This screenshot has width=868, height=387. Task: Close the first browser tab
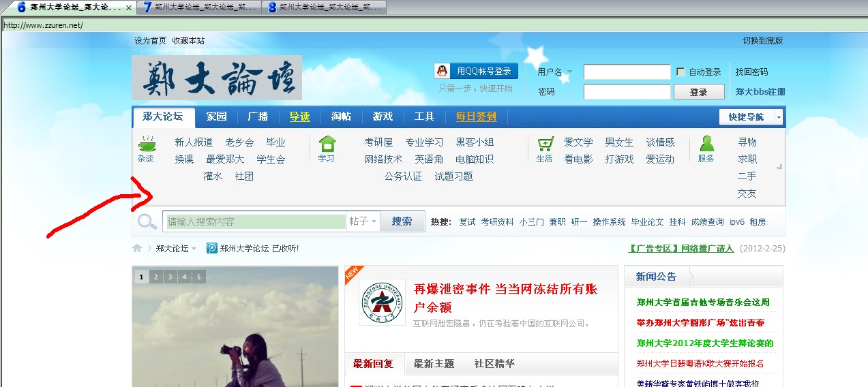click(x=130, y=7)
